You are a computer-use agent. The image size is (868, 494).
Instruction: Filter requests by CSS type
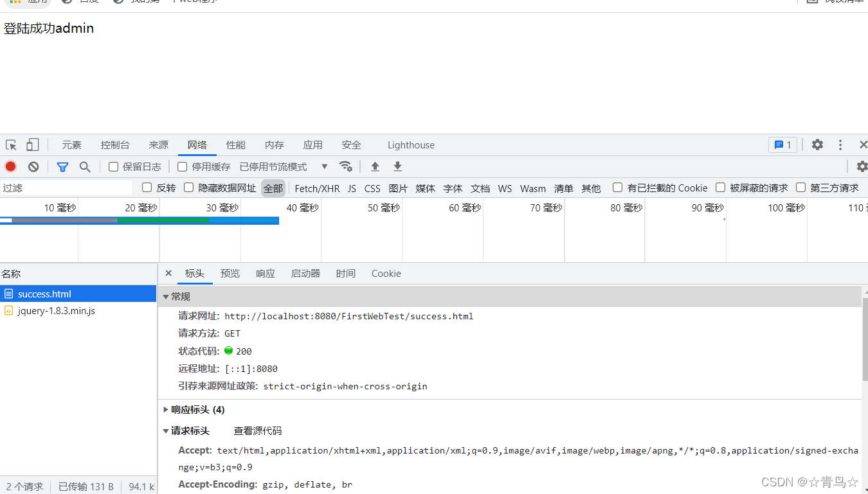372,188
